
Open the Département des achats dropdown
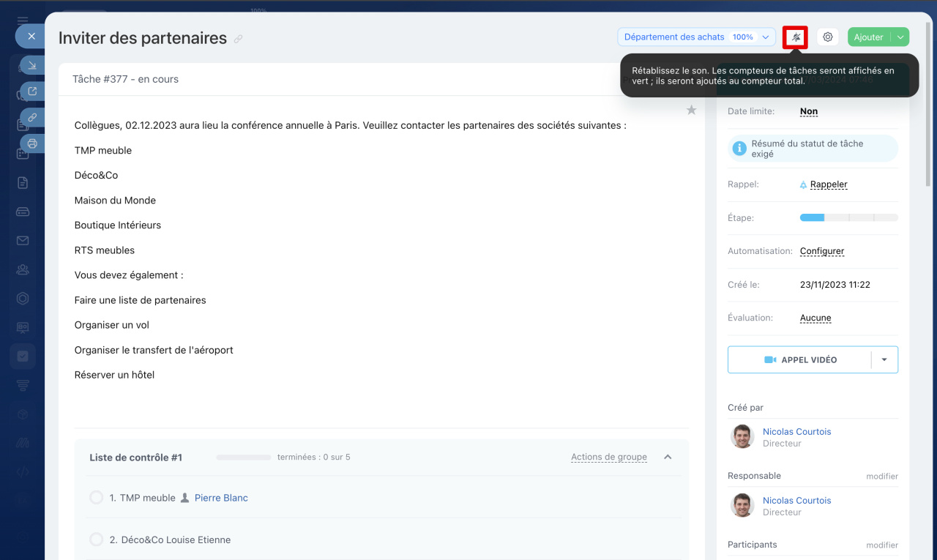coord(695,37)
